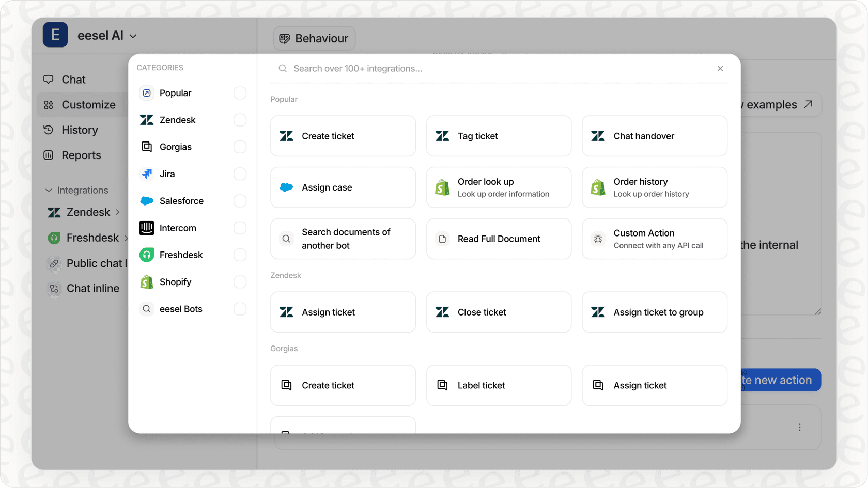The height and width of the screenshot is (488, 868).
Task: Toggle the Gorgias category radio button
Action: (240, 147)
